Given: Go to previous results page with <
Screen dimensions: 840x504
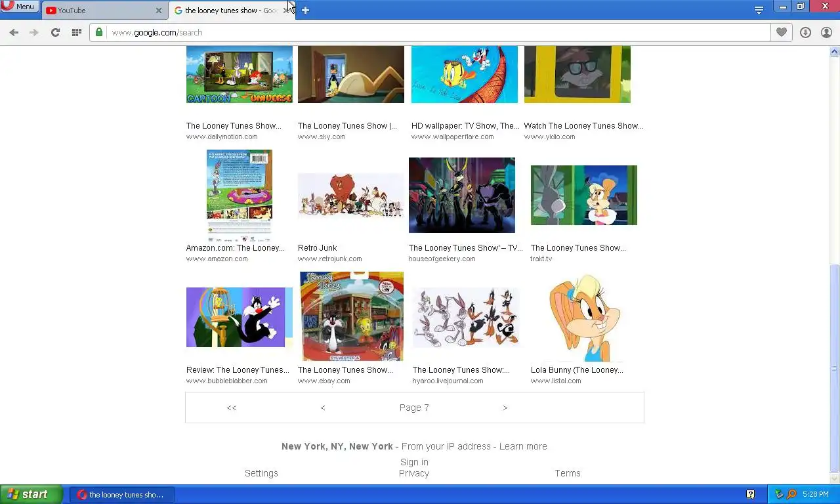Looking at the screenshot, I should tap(323, 408).
